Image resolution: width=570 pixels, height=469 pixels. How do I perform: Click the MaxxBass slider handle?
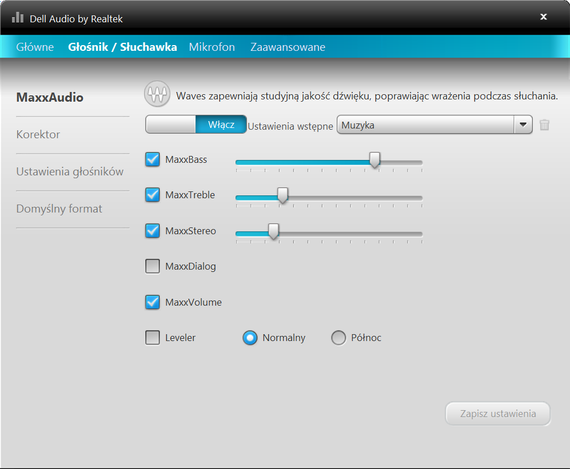[375, 160]
